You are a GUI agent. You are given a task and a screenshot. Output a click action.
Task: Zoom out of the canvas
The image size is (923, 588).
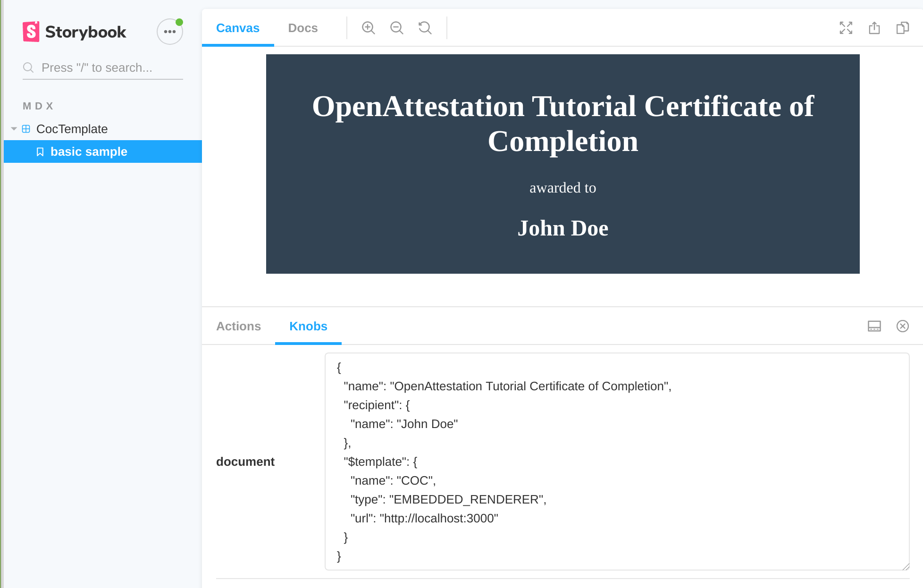tap(397, 28)
